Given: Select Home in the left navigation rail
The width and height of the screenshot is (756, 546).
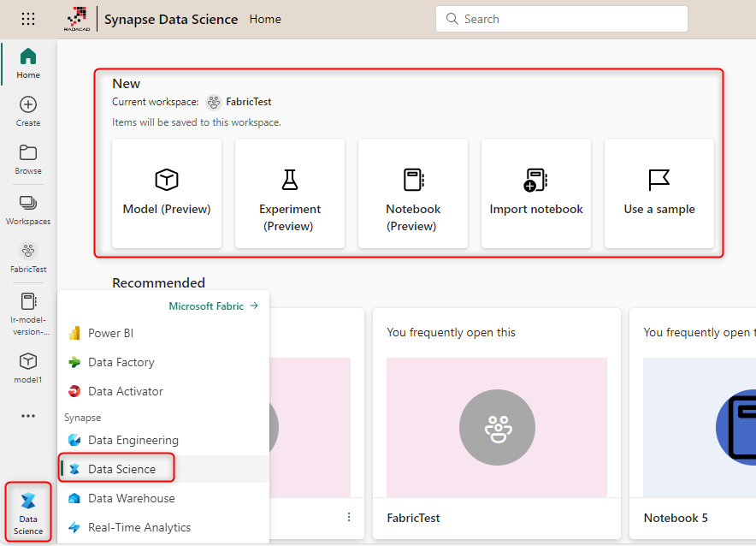Looking at the screenshot, I should 27,63.
